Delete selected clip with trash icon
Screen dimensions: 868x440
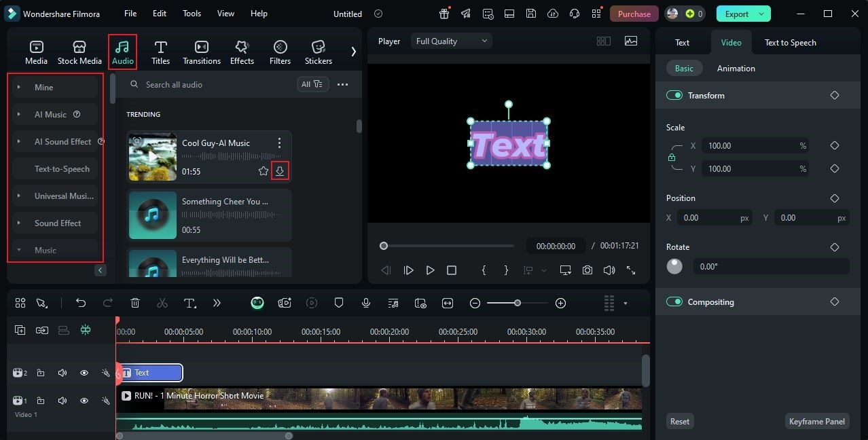click(135, 303)
